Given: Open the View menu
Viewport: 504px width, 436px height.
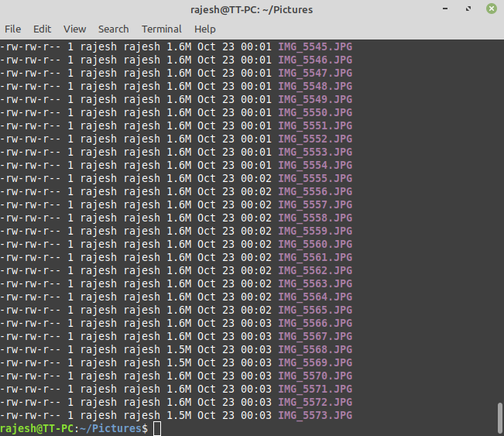Looking at the screenshot, I should click(x=74, y=29).
